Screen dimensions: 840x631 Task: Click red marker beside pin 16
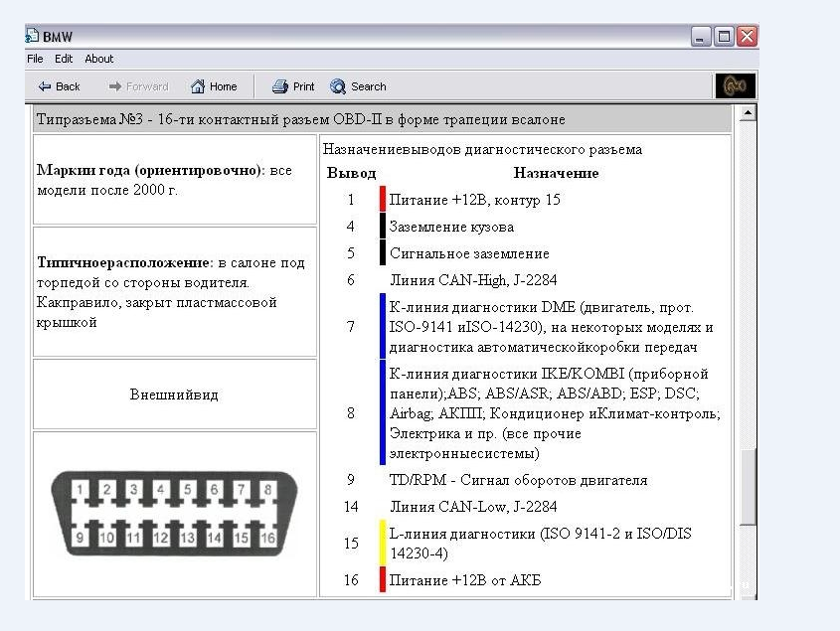click(x=383, y=579)
